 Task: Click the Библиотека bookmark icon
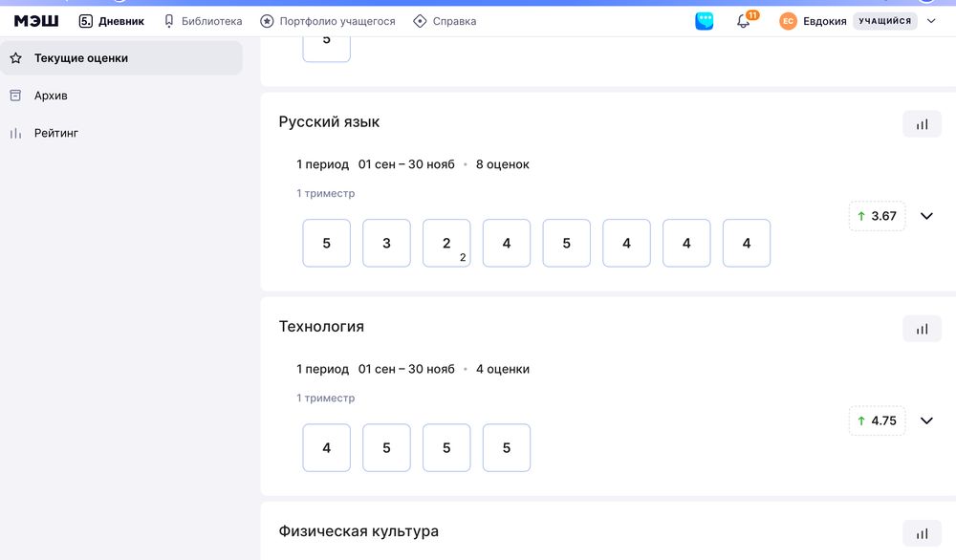[169, 21]
